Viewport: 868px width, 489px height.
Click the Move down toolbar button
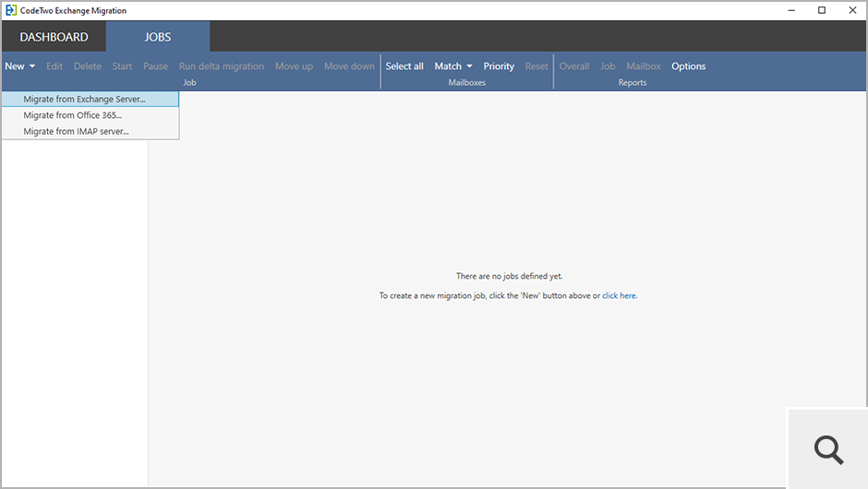click(349, 66)
